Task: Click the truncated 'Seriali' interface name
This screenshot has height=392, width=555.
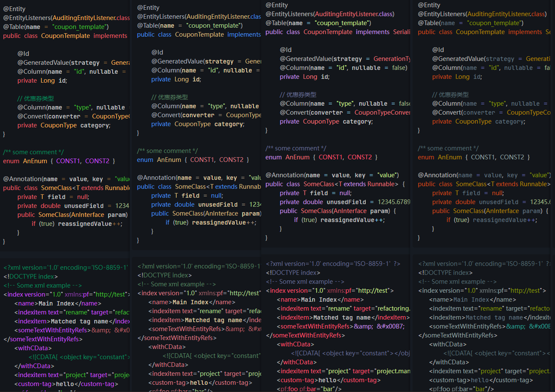Action: coord(402,32)
